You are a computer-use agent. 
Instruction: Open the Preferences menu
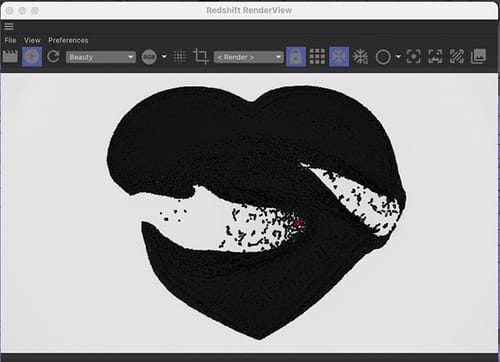pos(68,40)
